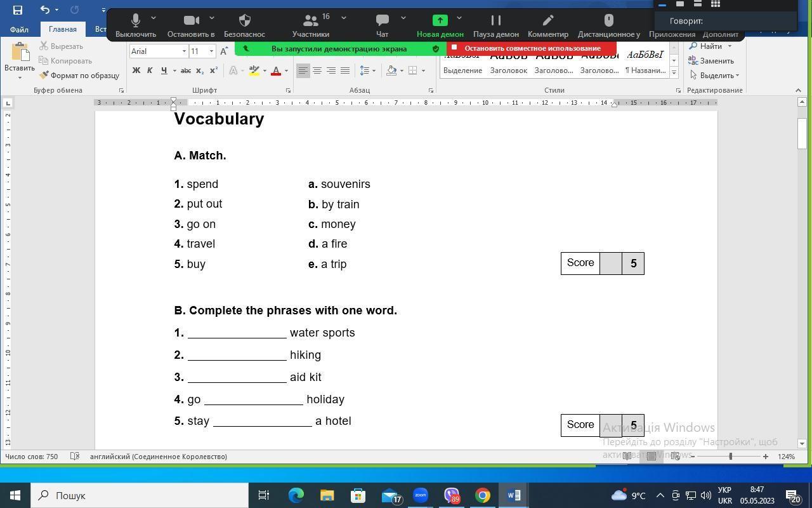The width and height of the screenshot is (812, 508).
Task: Paste using the Вставить clipboard icon
Action: coord(20,53)
